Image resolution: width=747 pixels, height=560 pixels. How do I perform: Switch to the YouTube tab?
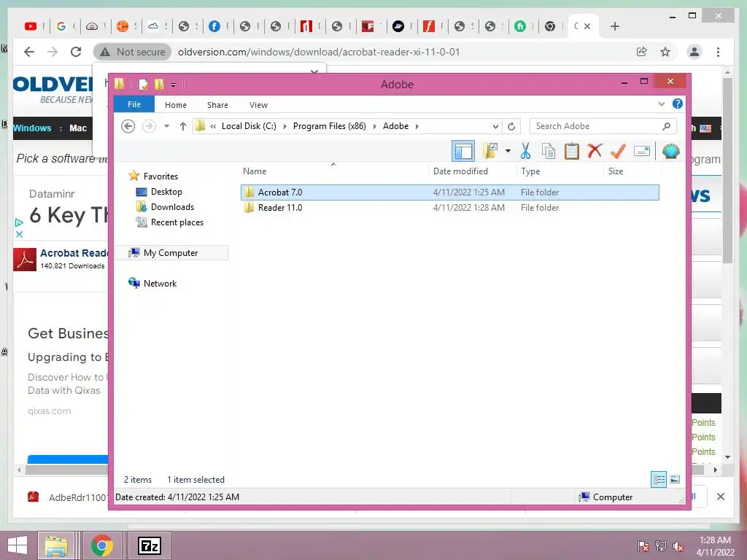pos(31,26)
